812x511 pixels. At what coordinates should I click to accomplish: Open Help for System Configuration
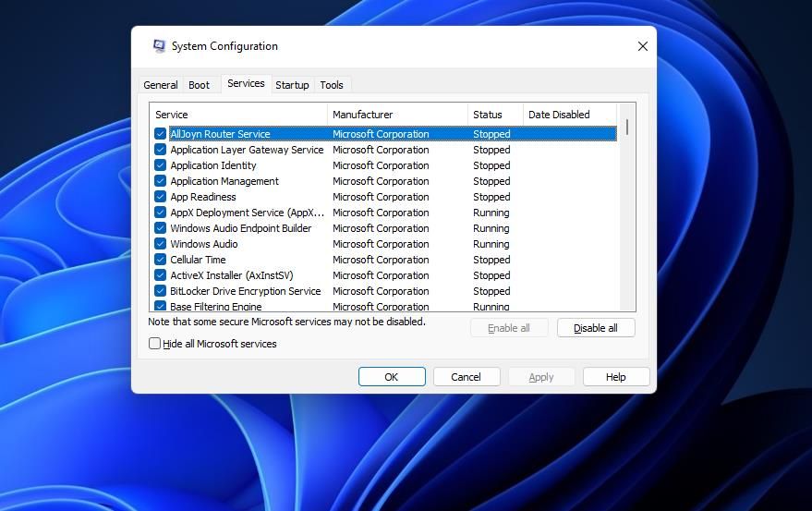(x=616, y=377)
